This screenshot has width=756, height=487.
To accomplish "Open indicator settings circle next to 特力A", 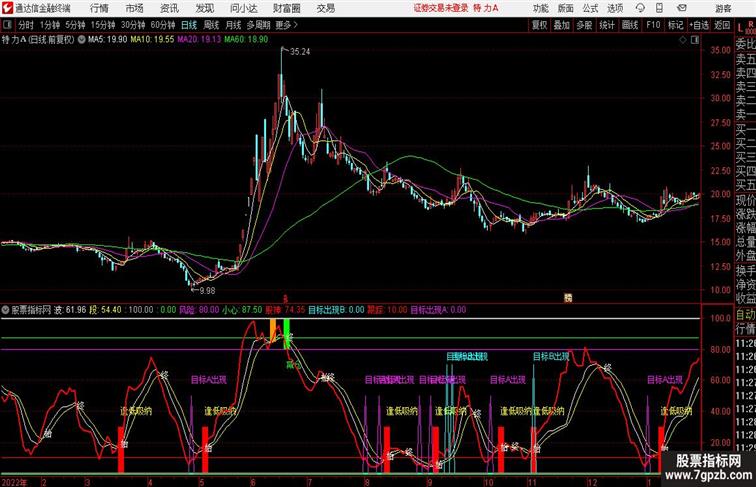I will 81,40.
